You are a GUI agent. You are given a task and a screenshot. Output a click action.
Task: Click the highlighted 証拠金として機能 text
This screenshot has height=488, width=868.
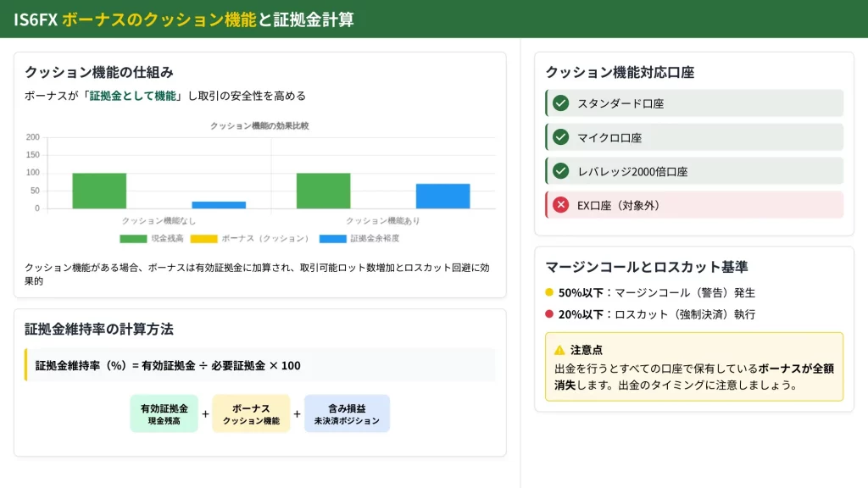click(133, 96)
